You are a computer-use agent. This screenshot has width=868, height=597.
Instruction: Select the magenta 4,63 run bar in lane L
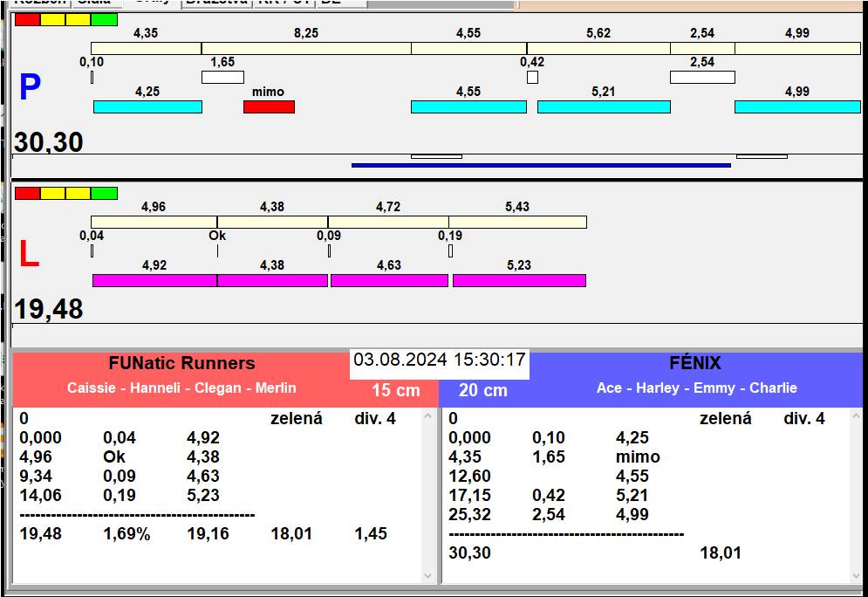[389, 280]
